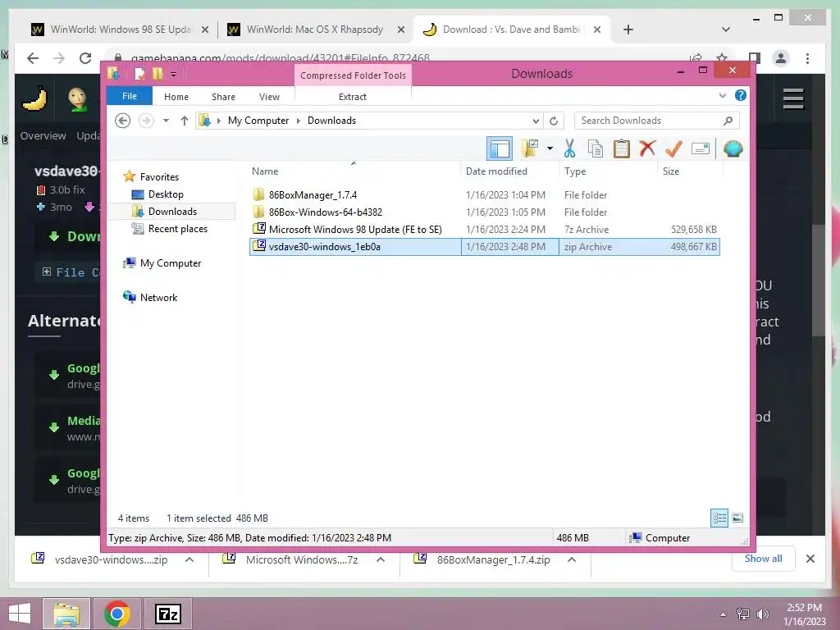This screenshot has width=840, height=630.
Task: Click the volume tray icon
Action: (762, 614)
